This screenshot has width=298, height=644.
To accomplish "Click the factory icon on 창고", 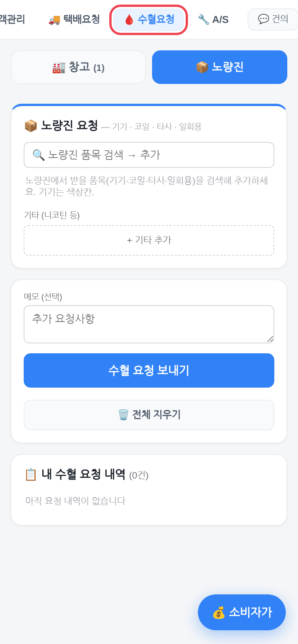I will pos(59,68).
